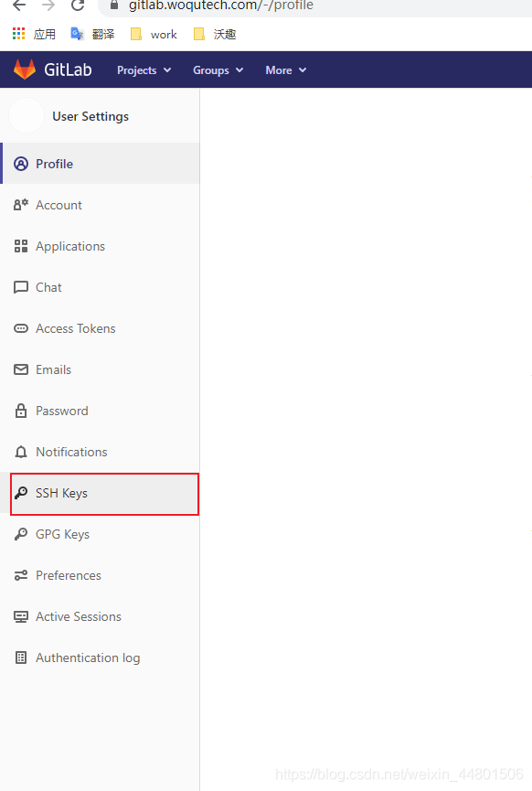
Task: Click the browser address bar URL
Action: click(x=221, y=5)
